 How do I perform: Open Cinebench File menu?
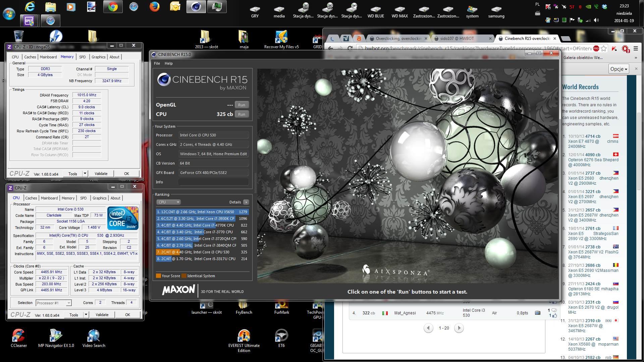(157, 63)
